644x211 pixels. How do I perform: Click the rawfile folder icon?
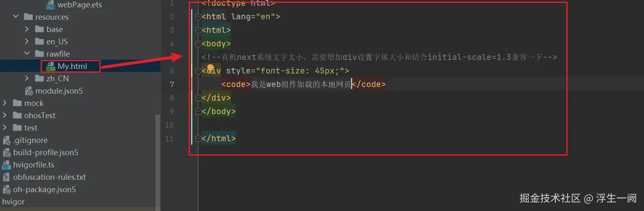tap(39, 54)
